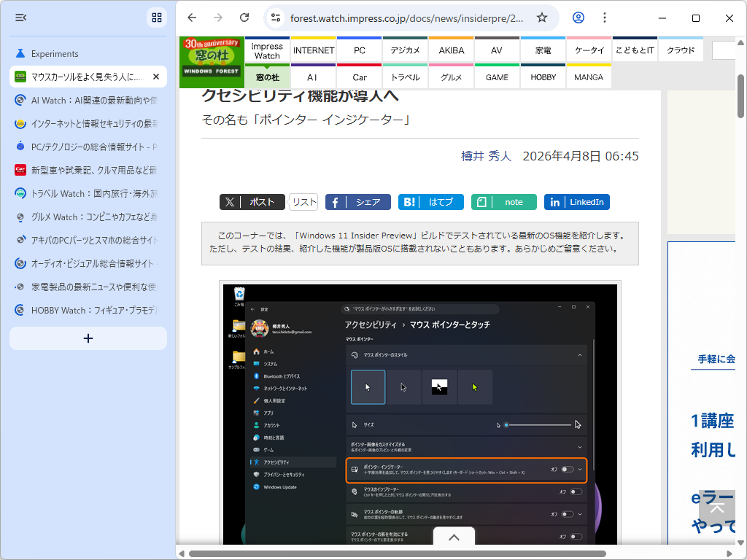
Task: Enable the ポインター インジケーター toggle in the screenshot
Action: [x=567, y=470]
